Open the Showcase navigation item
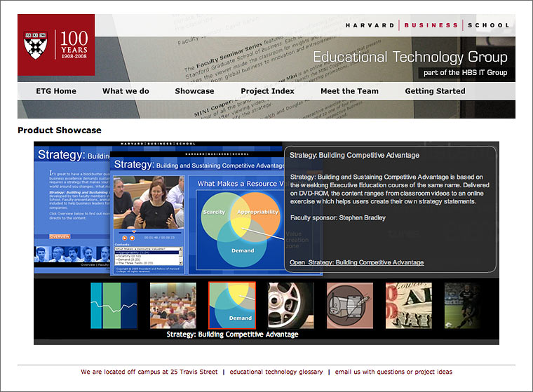Screen dimensions: 533x392 [x=194, y=91]
